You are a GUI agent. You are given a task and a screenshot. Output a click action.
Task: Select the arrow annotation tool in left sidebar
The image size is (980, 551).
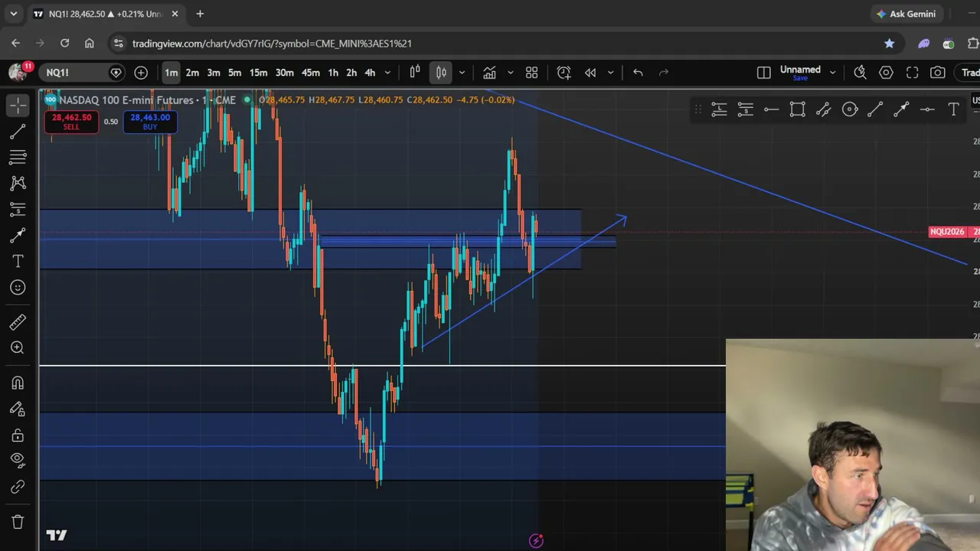[18, 235]
